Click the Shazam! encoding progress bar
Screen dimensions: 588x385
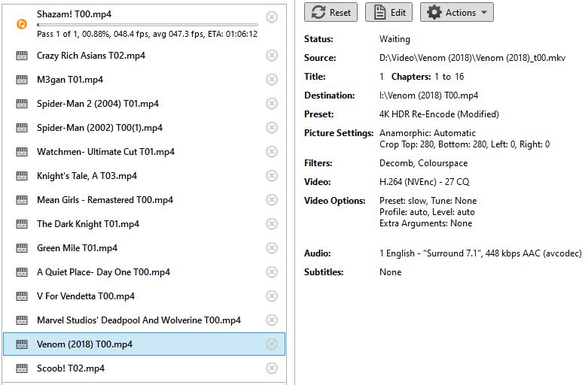coord(148,25)
